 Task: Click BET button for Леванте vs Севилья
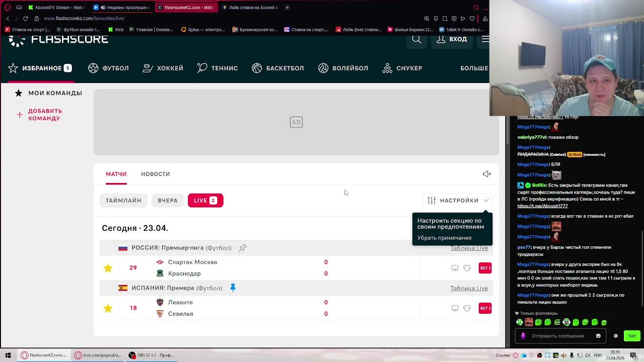(485, 308)
